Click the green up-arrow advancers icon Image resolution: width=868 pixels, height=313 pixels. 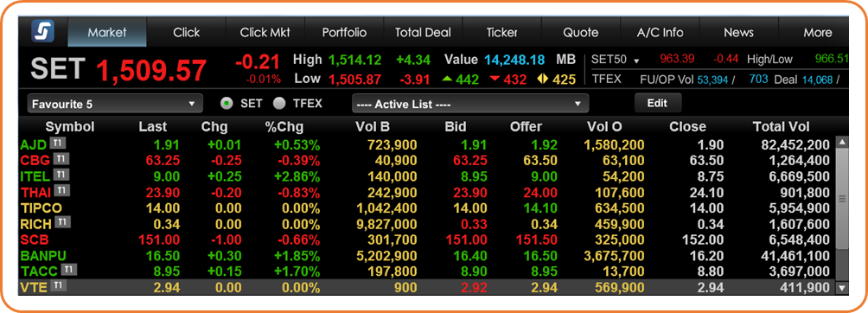448,80
